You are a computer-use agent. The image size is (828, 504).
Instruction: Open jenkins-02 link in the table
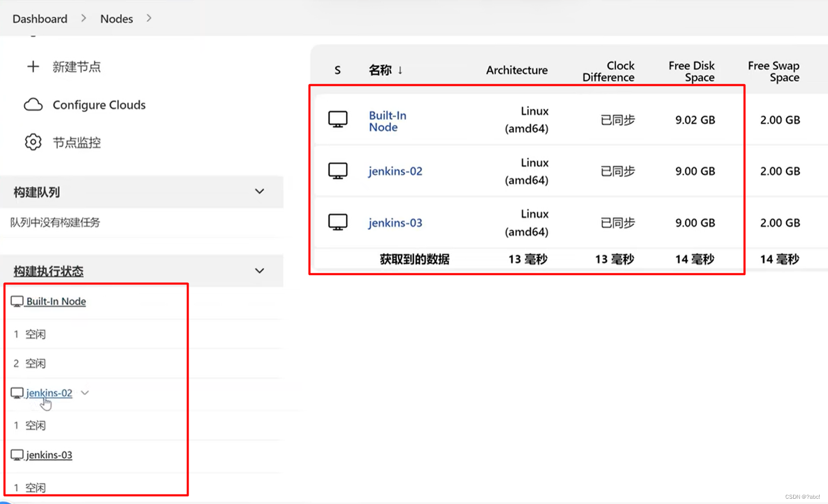click(x=395, y=171)
